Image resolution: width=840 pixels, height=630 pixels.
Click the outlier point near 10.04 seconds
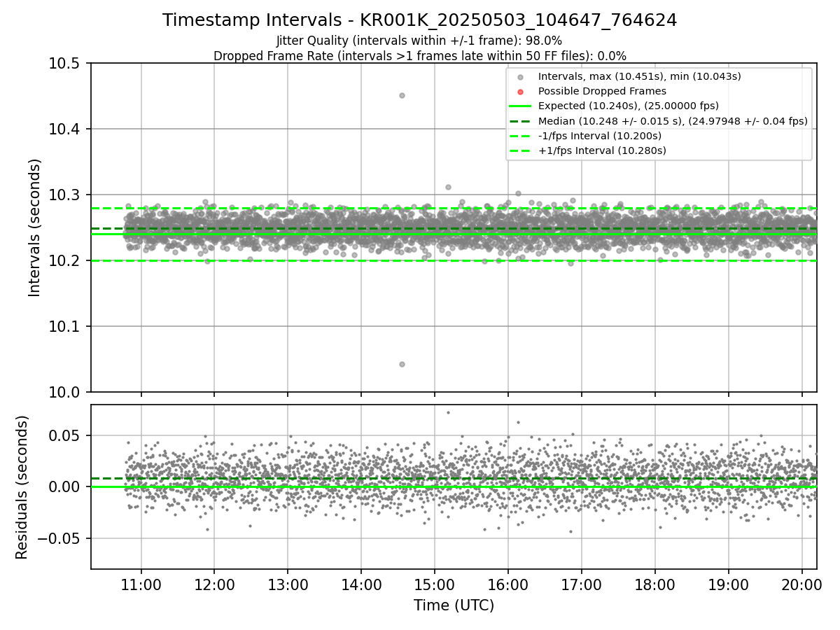pyautogui.click(x=402, y=364)
